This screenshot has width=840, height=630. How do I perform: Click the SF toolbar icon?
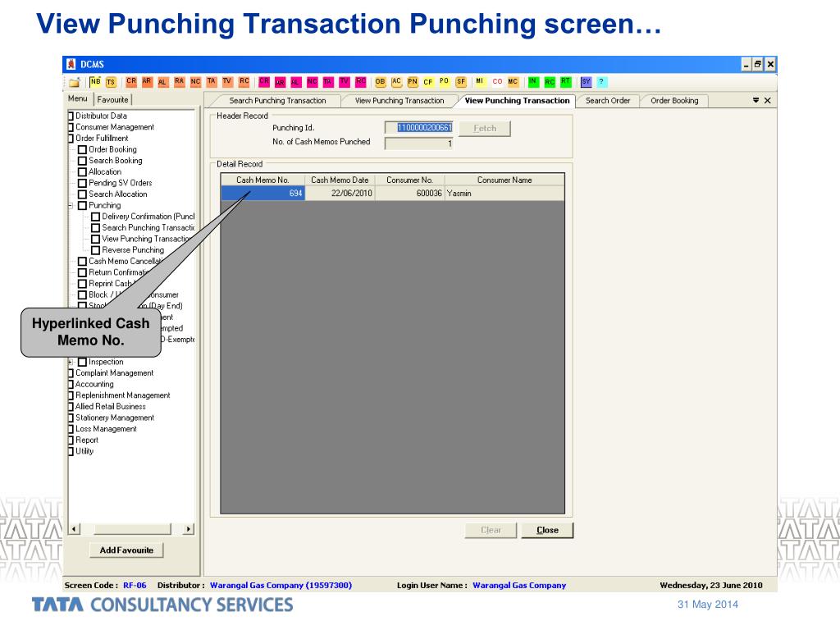coord(461,82)
